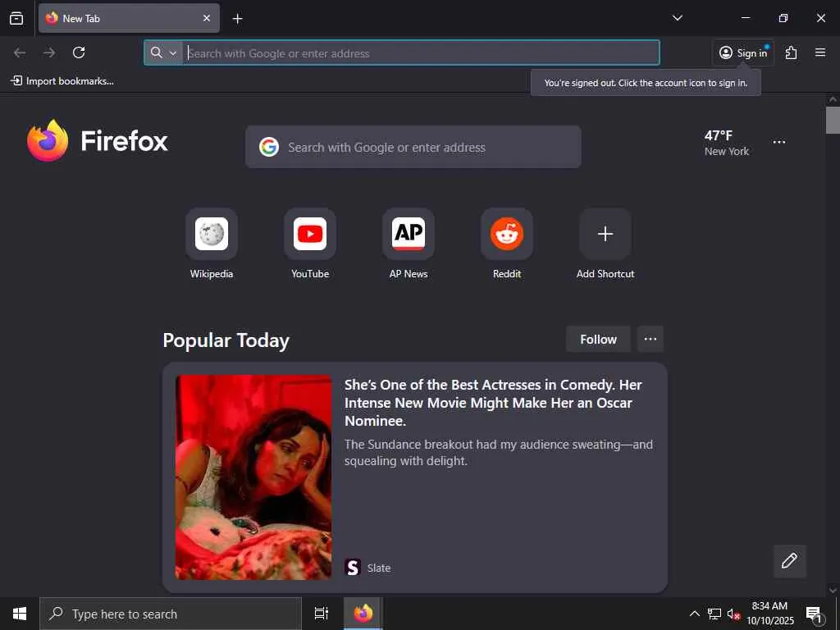This screenshot has height=630, width=840.
Task: Open Task View on the taskbar
Action: 322,614
